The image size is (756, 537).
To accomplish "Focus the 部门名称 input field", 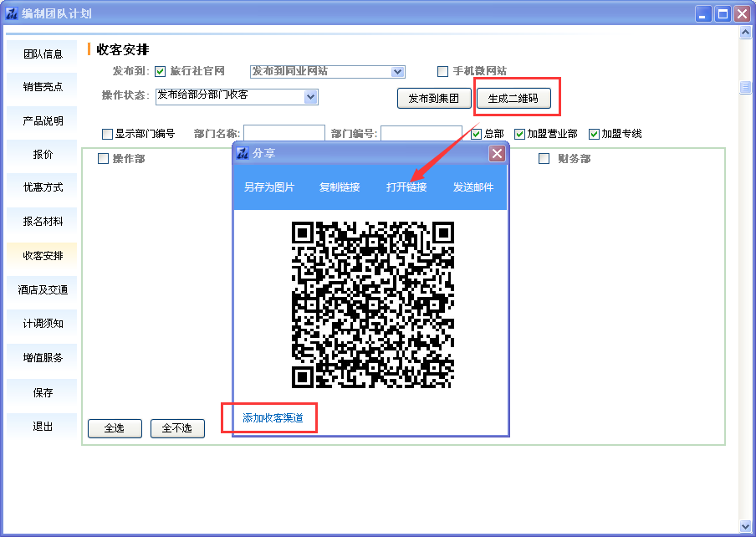I will click(x=284, y=134).
